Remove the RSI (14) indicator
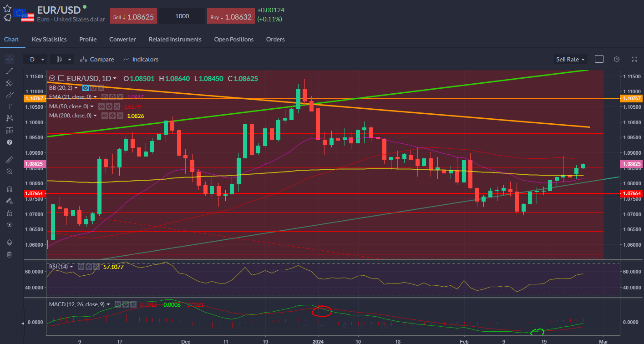 tap(96, 267)
